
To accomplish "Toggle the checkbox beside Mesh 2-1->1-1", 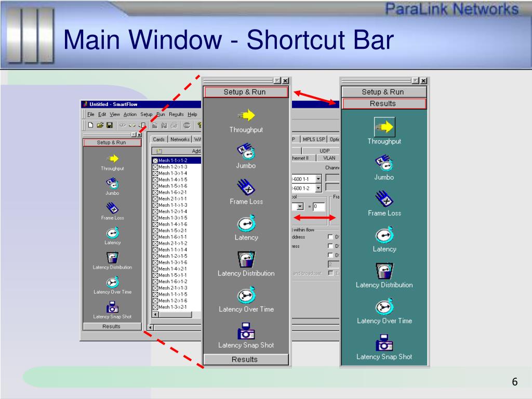I will tap(155, 199).
